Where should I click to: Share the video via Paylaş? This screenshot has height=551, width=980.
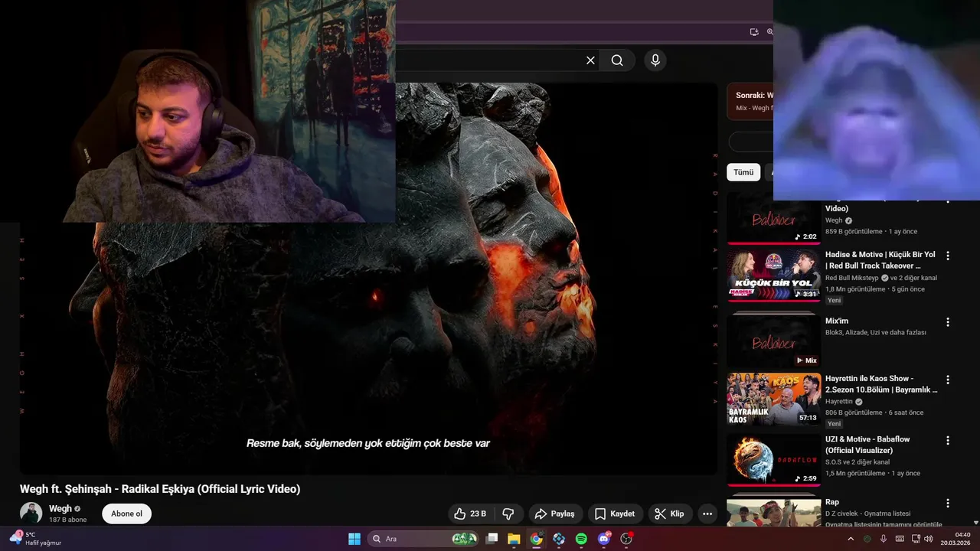[x=556, y=514]
